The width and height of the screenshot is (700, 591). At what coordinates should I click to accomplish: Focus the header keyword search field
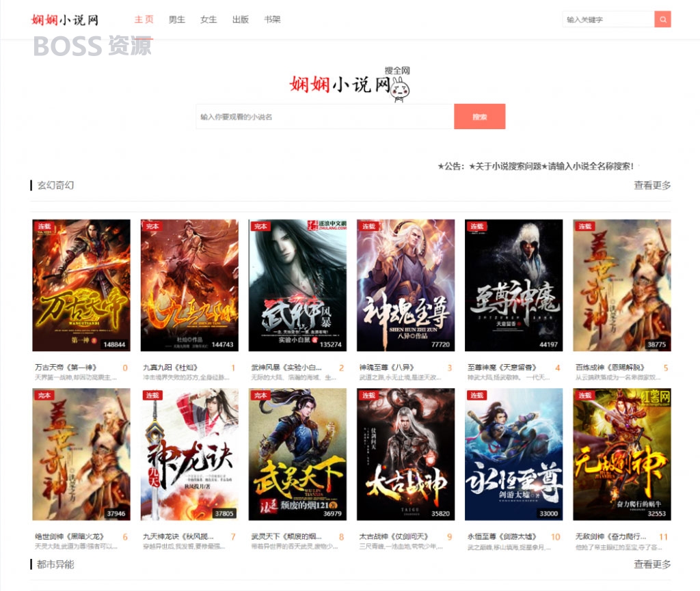pos(608,19)
